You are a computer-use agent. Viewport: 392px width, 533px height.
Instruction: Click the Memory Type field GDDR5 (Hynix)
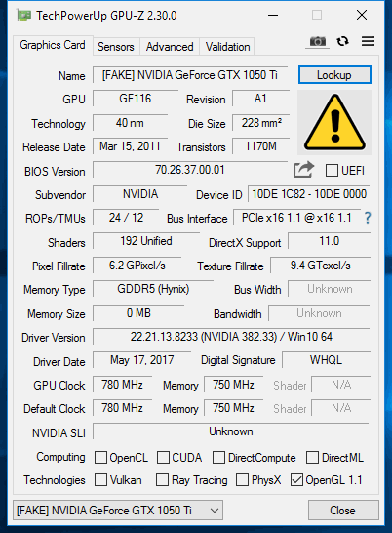pos(153,289)
